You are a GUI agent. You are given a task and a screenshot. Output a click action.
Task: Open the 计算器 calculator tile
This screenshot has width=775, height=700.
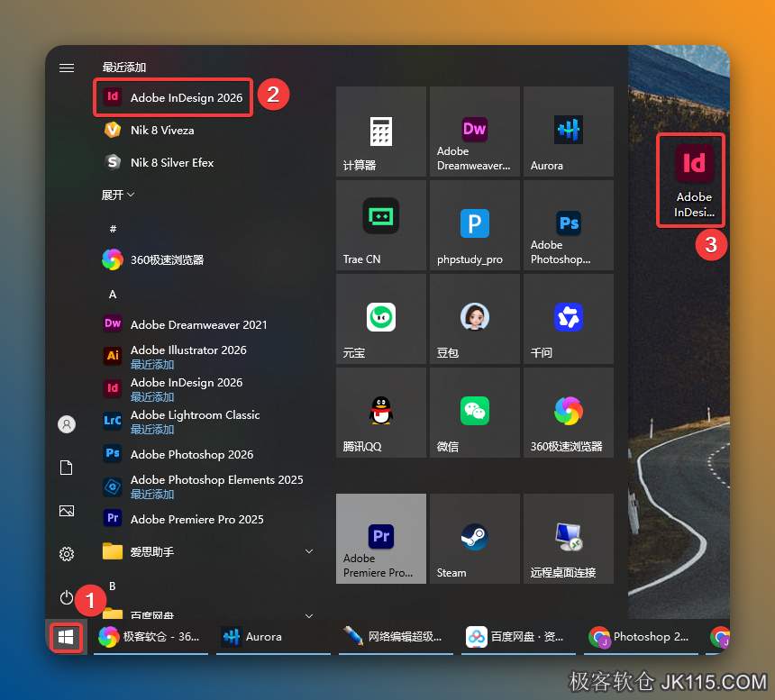pyautogui.click(x=381, y=132)
